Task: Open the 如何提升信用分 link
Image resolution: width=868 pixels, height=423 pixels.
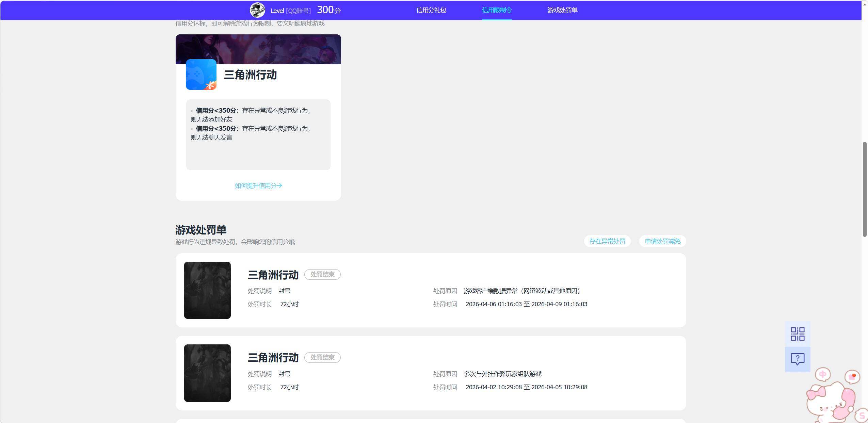Action: [x=258, y=185]
